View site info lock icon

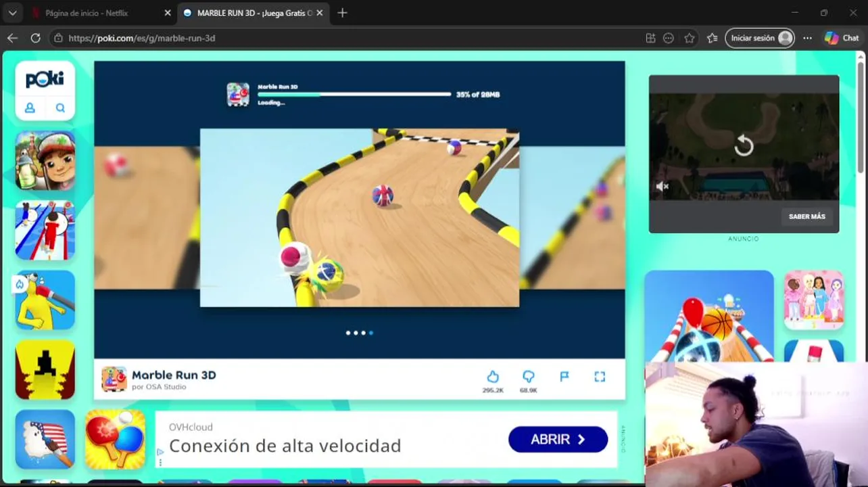point(58,39)
